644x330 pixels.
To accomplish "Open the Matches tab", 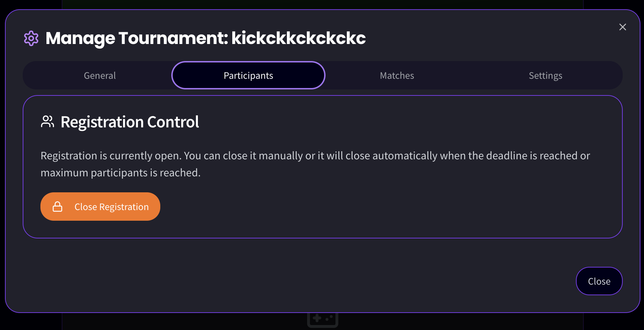I will point(397,75).
